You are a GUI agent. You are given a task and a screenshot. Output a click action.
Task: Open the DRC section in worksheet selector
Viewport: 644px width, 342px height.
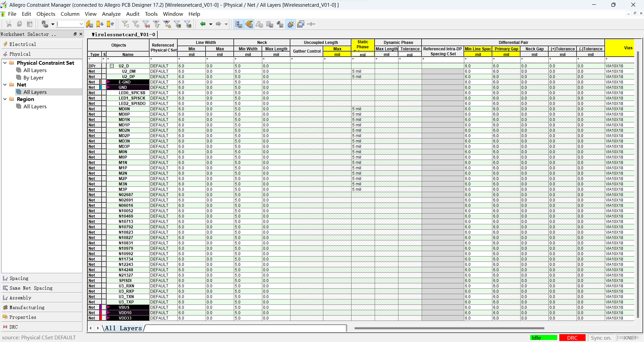pyautogui.click(x=13, y=327)
